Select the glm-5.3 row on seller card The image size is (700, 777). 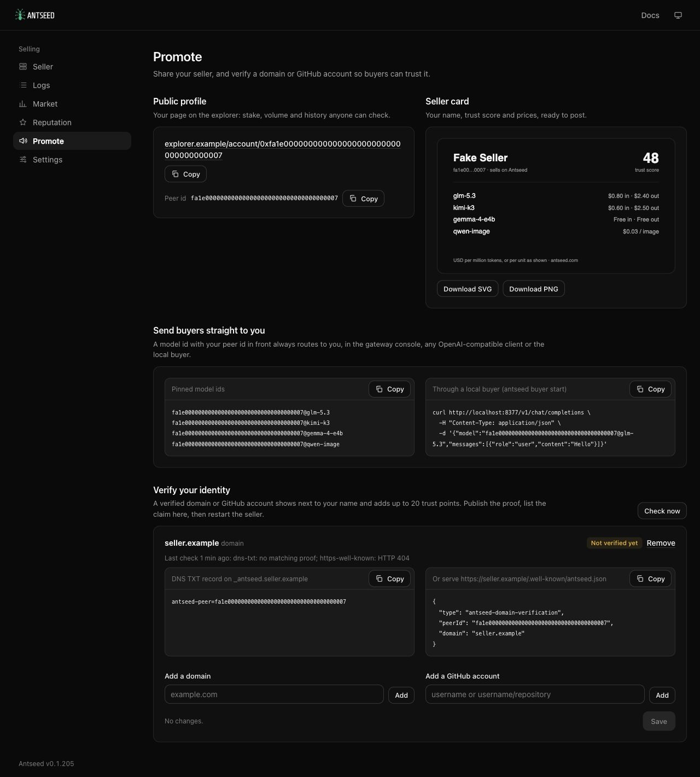(x=556, y=196)
